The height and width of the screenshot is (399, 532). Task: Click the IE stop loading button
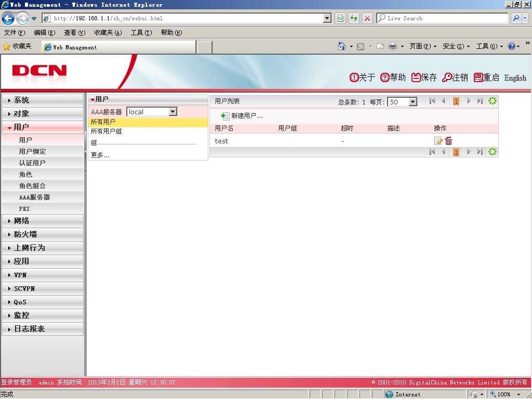click(367, 18)
